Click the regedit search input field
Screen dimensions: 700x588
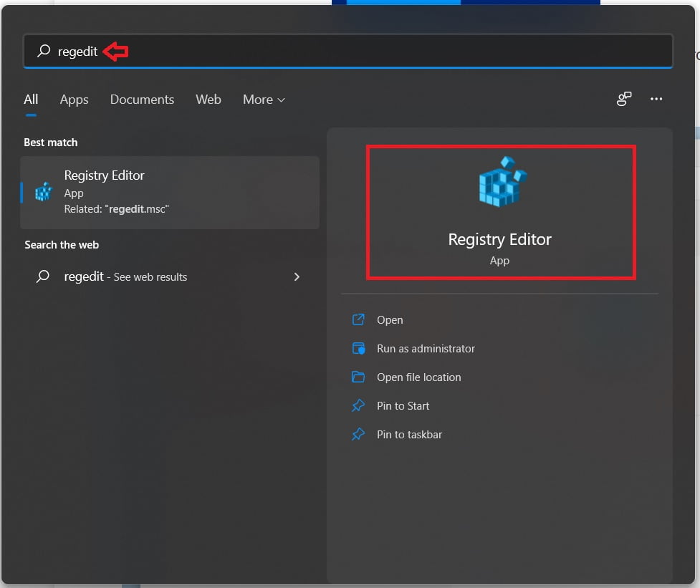[x=347, y=51]
